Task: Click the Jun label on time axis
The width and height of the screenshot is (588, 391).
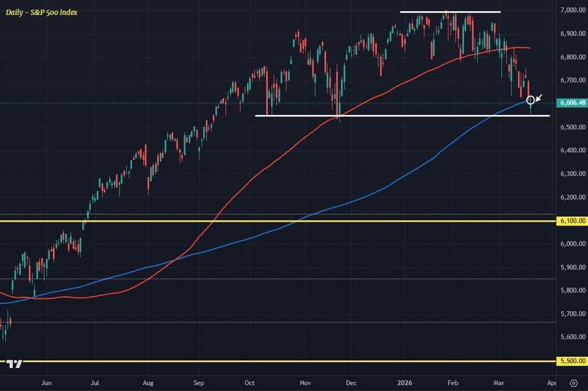Action: pyautogui.click(x=46, y=382)
